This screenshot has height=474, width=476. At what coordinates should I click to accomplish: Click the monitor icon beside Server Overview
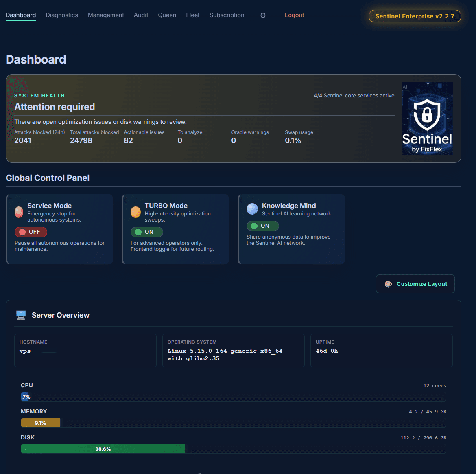pyautogui.click(x=20, y=314)
